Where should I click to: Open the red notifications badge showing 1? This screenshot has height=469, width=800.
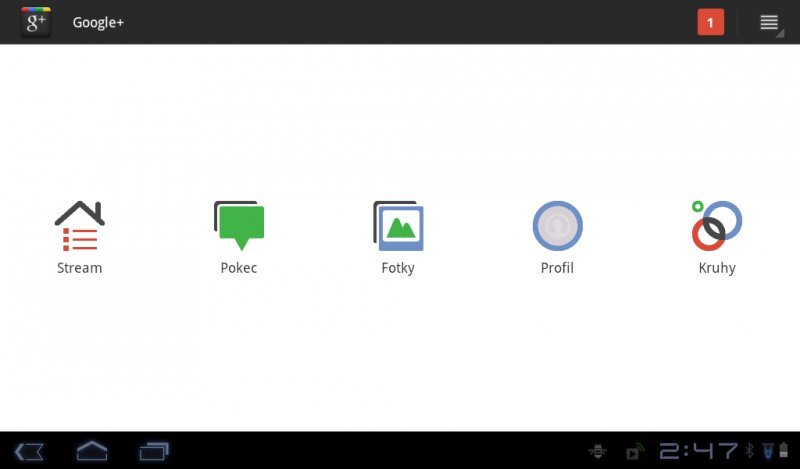711,22
